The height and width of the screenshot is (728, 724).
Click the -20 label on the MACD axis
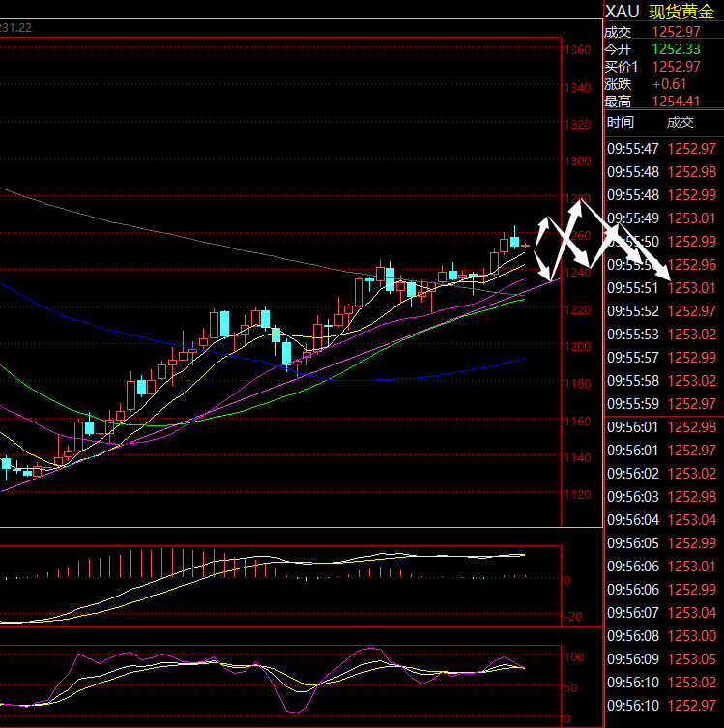(575, 617)
